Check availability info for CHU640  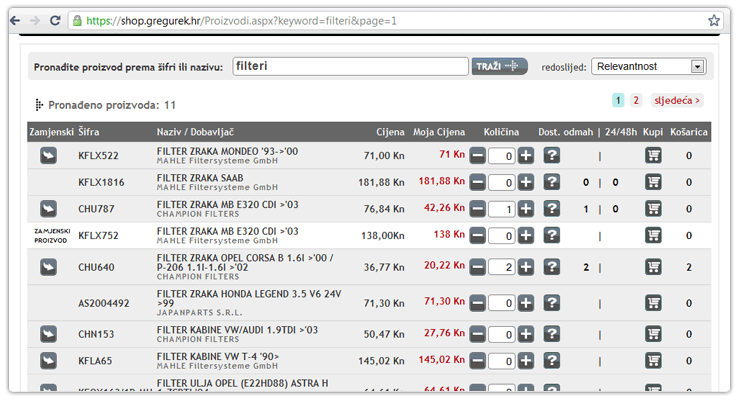[552, 267]
